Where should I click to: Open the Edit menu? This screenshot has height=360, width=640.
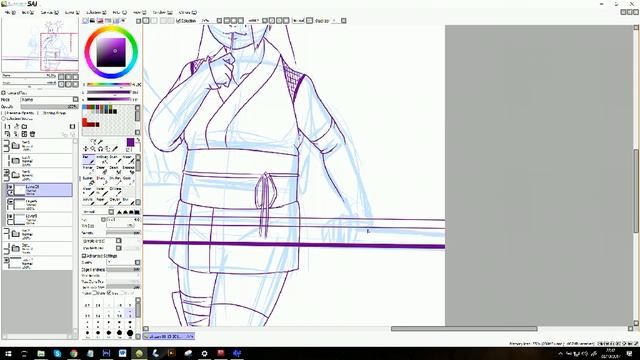[27, 13]
